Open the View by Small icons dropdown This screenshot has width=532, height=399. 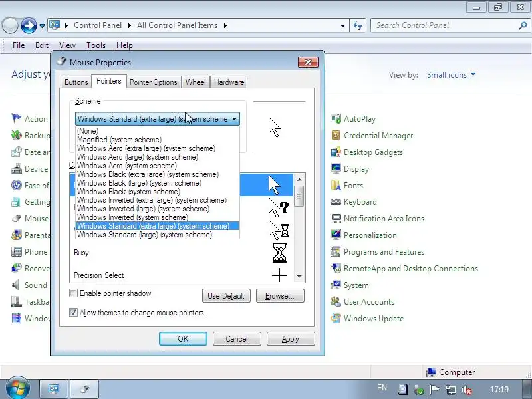click(451, 75)
